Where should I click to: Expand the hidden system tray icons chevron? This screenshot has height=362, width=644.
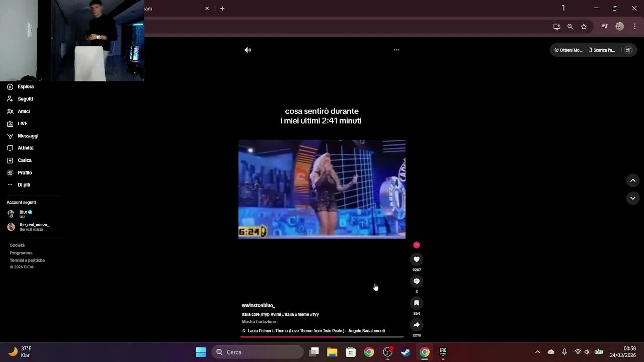(537, 352)
